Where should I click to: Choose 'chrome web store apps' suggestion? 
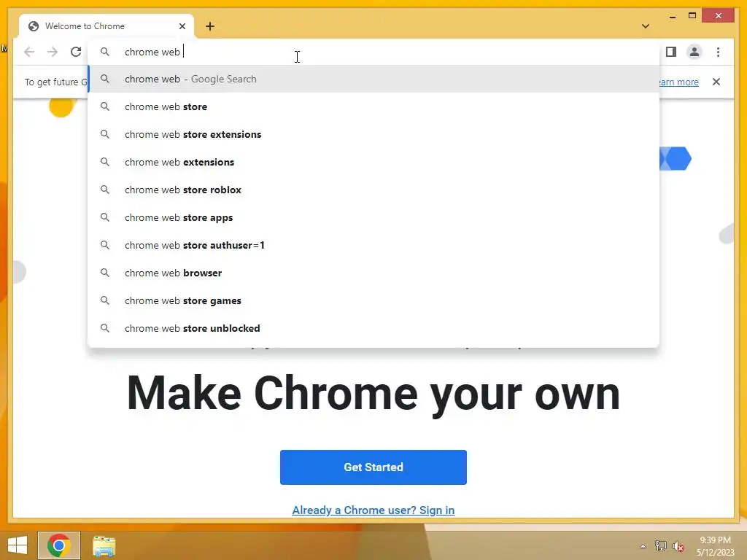pos(373,217)
